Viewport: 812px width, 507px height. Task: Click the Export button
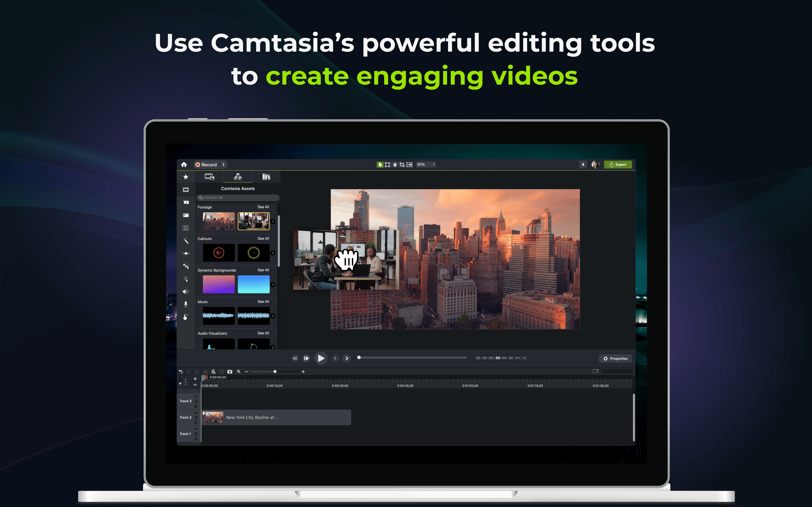(x=618, y=164)
